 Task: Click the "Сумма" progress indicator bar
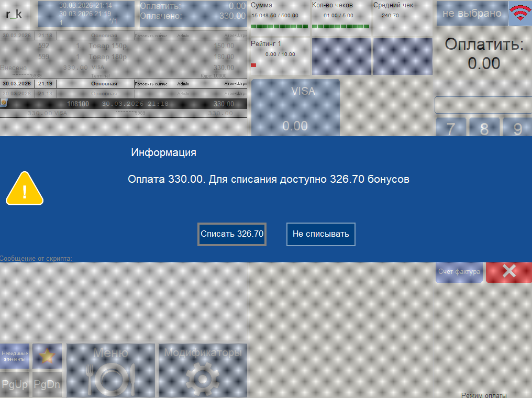[279, 26]
